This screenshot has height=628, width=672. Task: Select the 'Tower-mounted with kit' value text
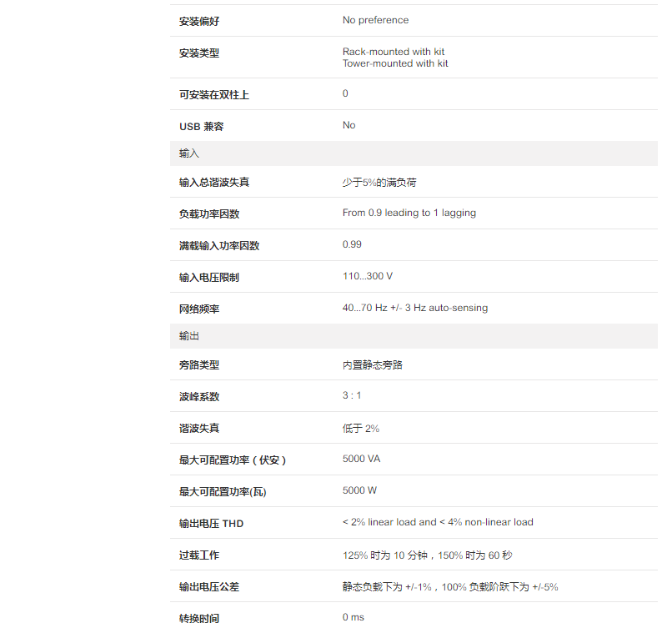click(x=395, y=63)
